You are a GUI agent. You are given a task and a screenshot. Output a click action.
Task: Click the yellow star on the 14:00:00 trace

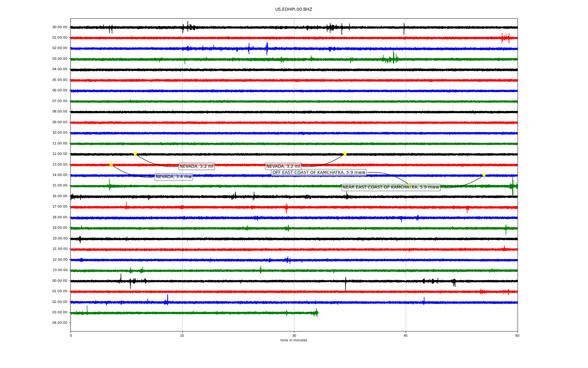pyautogui.click(x=484, y=175)
